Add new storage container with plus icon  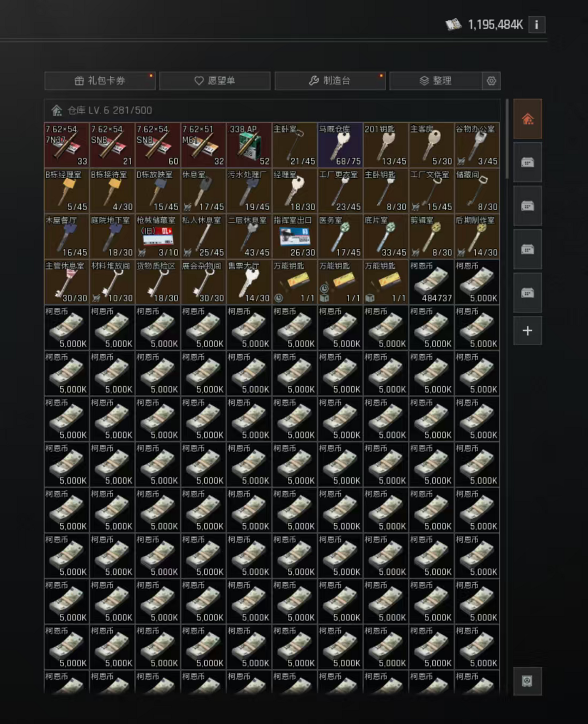pyautogui.click(x=528, y=331)
